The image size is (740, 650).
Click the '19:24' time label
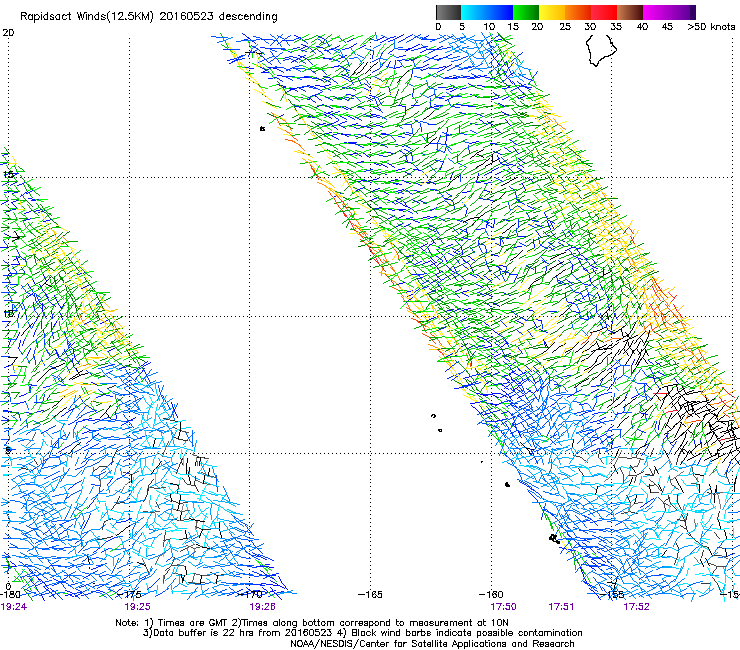14,607
